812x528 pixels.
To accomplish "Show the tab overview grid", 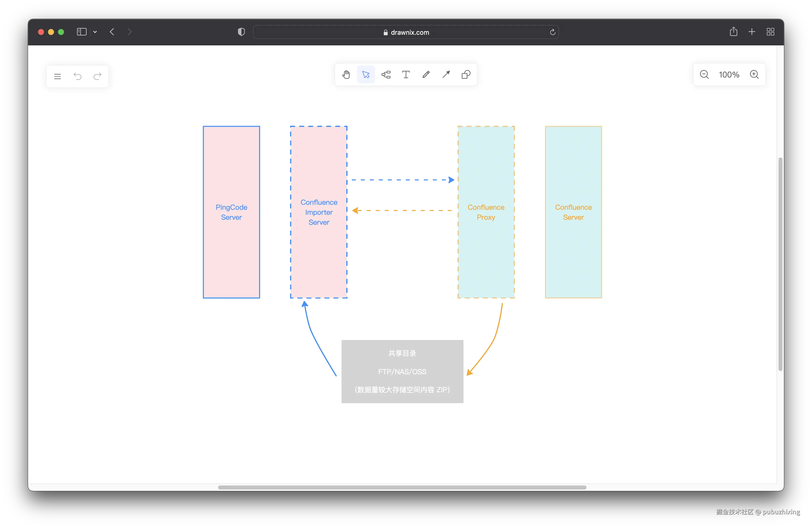I will [770, 32].
